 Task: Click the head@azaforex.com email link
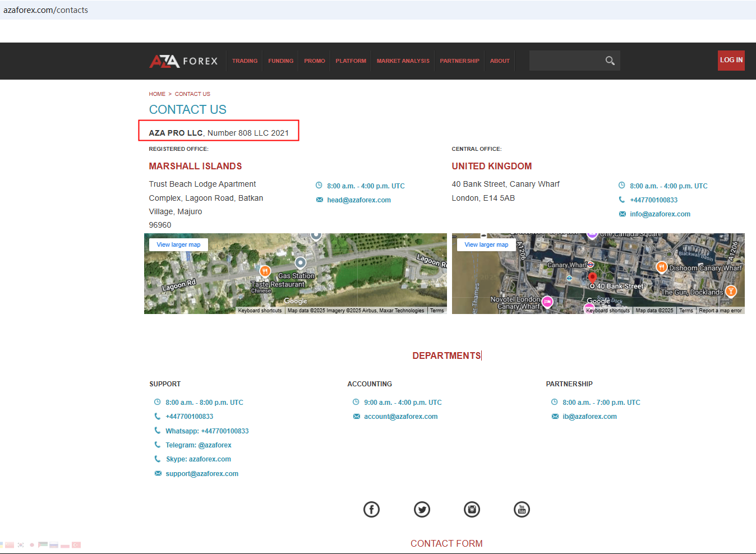[359, 200]
